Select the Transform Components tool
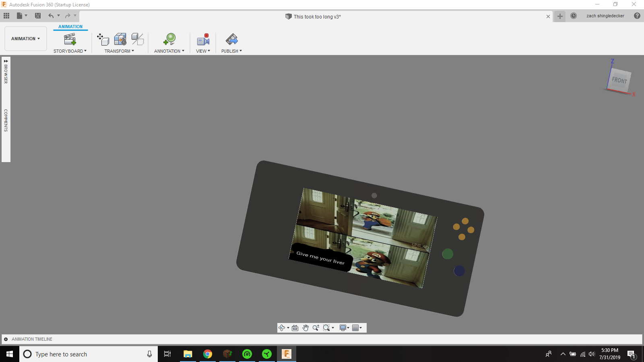Image resolution: width=644 pixels, height=362 pixels. 103,39
